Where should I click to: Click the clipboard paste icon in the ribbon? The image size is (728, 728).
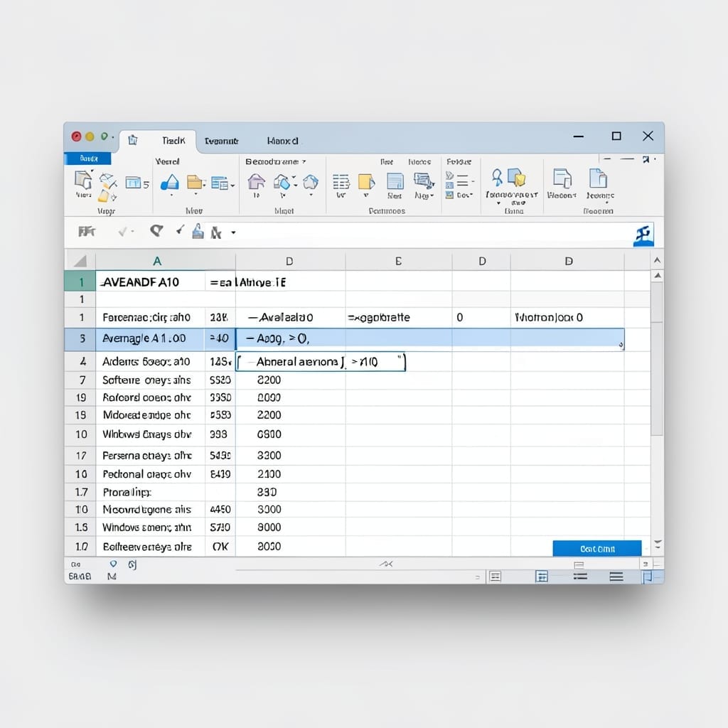[x=83, y=180]
